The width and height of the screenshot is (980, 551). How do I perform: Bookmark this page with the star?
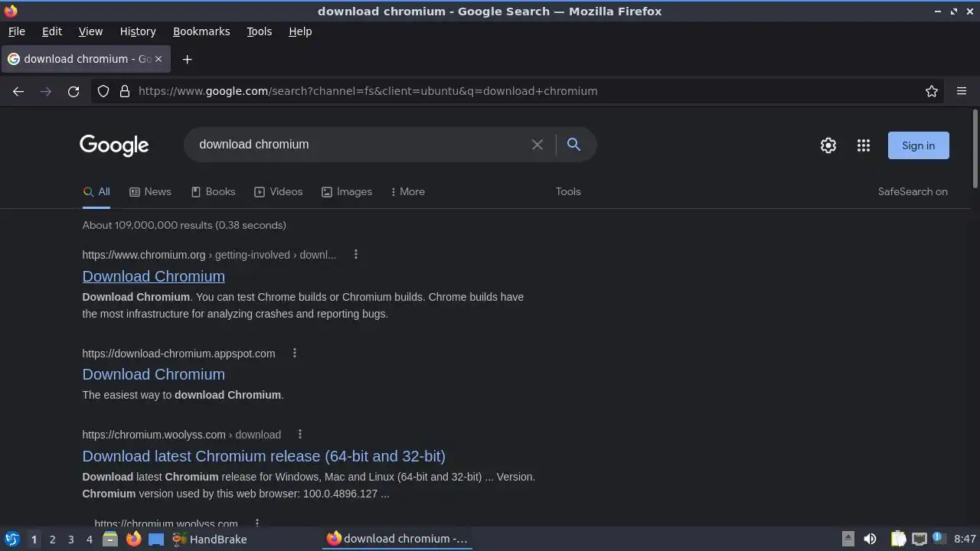pyautogui.click(x=932, y=91)
